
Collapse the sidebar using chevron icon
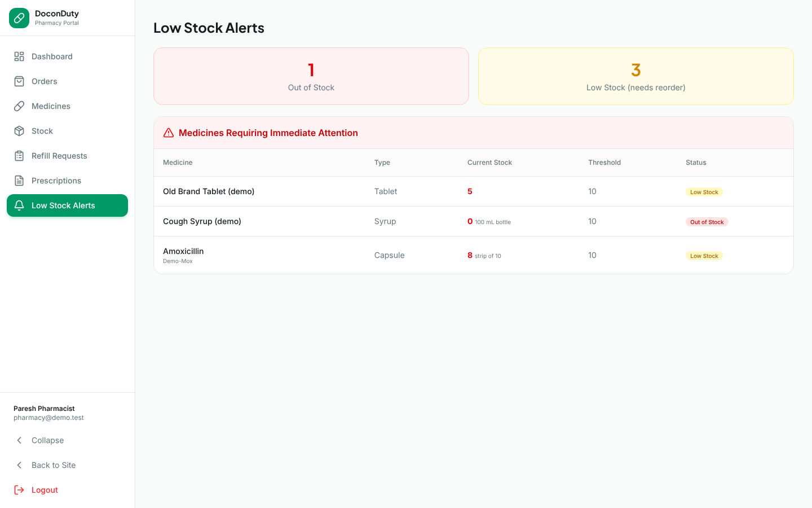pyautogui.click(x=19, y=440)
